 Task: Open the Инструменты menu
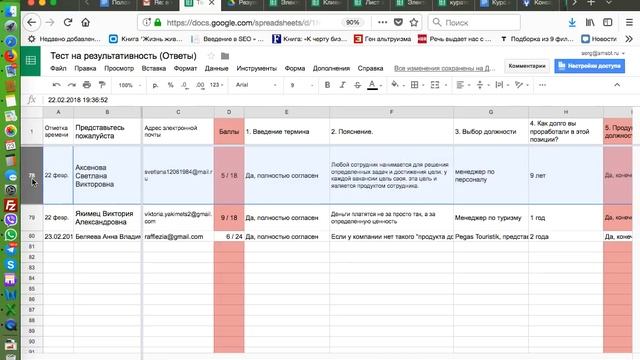coord(256,68)
